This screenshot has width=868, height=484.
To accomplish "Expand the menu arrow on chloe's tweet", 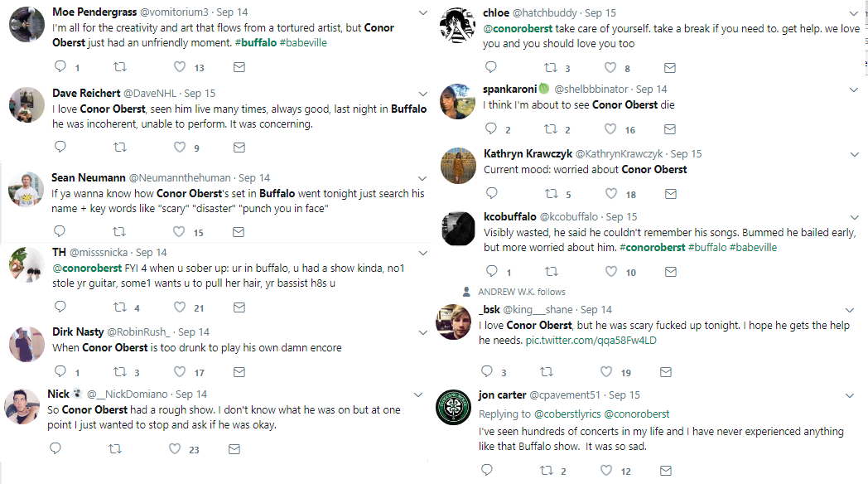I will click(x=855, y=14).
